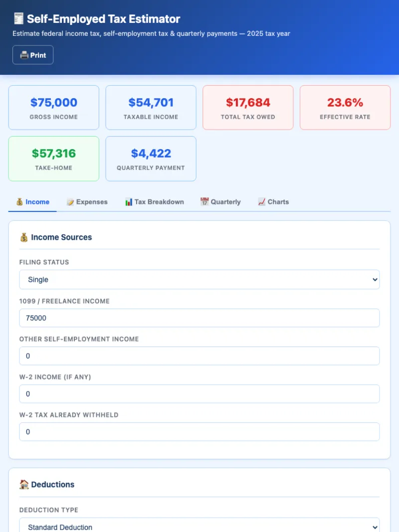Click the Print button
399x532 pixels.
click(33, 55)
